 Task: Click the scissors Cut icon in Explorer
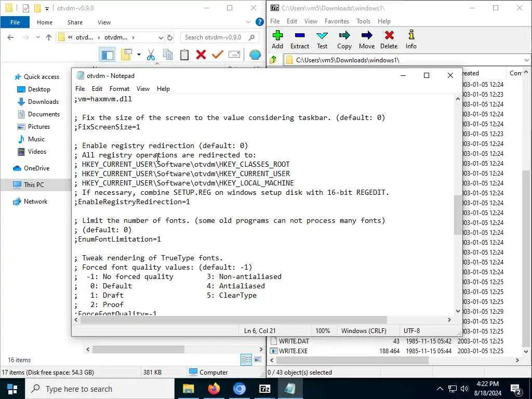tap(151, 55)
